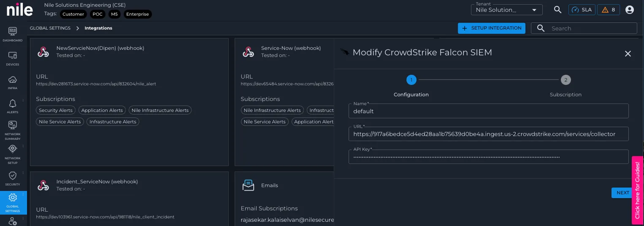
Task: Click the dev103961 nile_client_incident URL text
Action: tap(105, 217)
